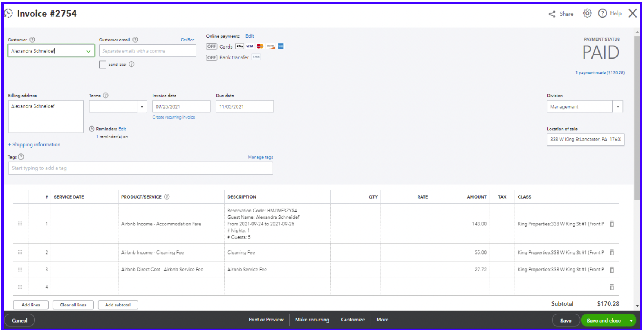Enable the Send later checkbox

pyautogui.click(x=103, y=65)
